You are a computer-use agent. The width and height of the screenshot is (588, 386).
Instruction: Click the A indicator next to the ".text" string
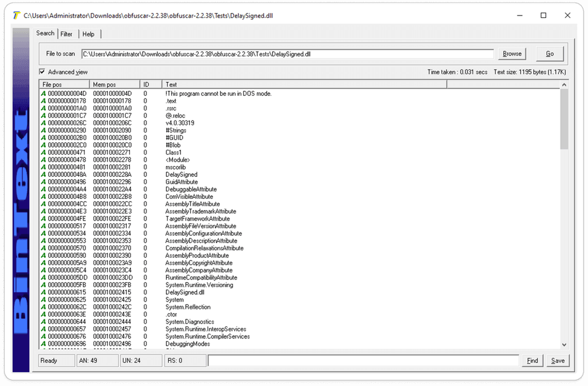(x=42, y=101)
